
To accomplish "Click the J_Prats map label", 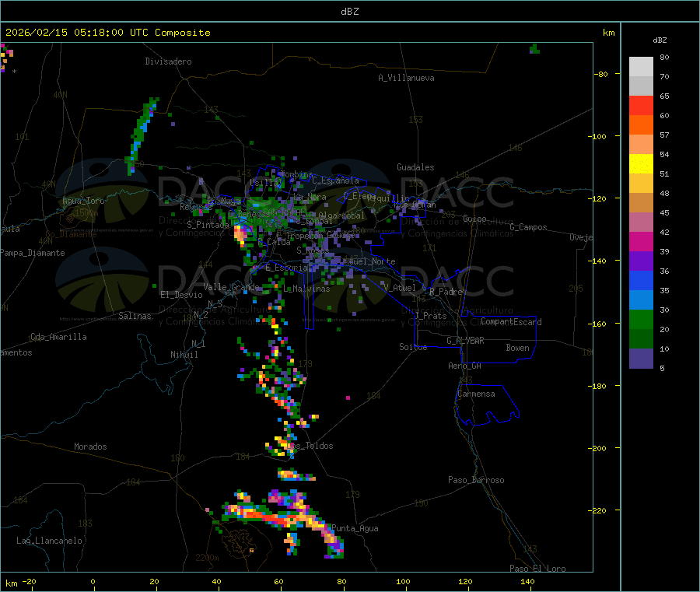I will 430,316.
